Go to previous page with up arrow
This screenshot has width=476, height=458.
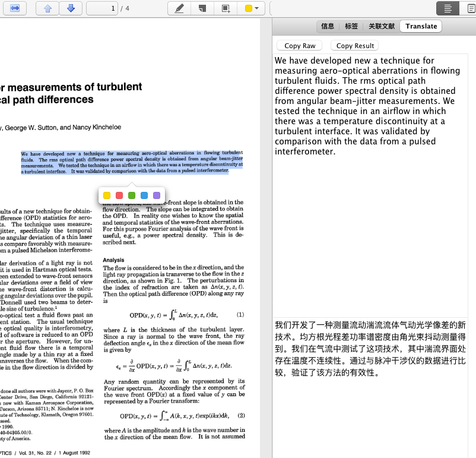tap(47, 8)
